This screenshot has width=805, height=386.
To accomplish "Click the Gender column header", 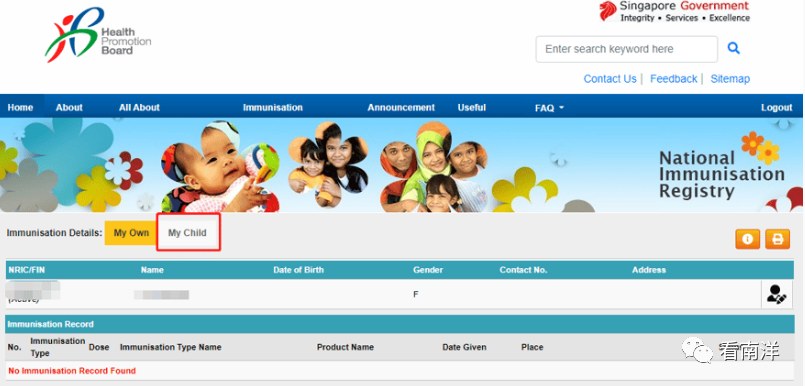I will point(428,270).
